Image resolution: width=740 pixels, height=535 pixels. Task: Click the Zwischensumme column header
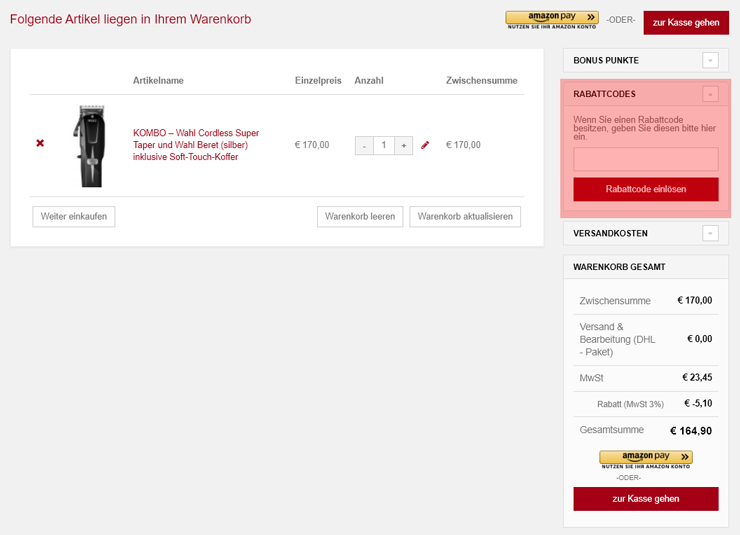pyautogui.click(x=481, y=81)
